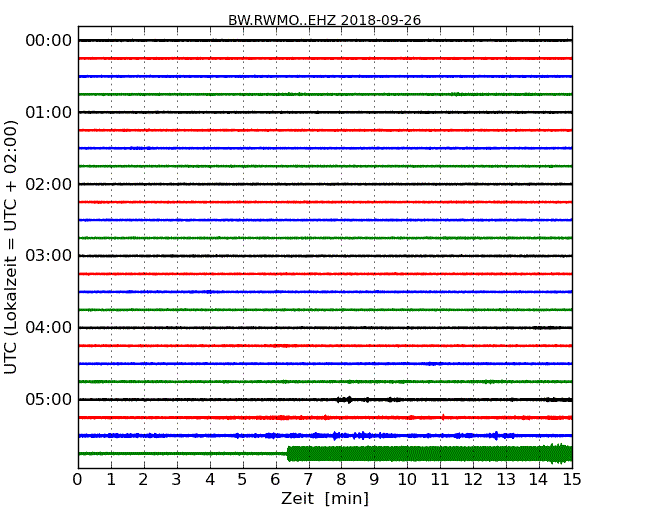650x520 pixels.
Task: Click the 02:00 time tick label
Action: (49, 184)
